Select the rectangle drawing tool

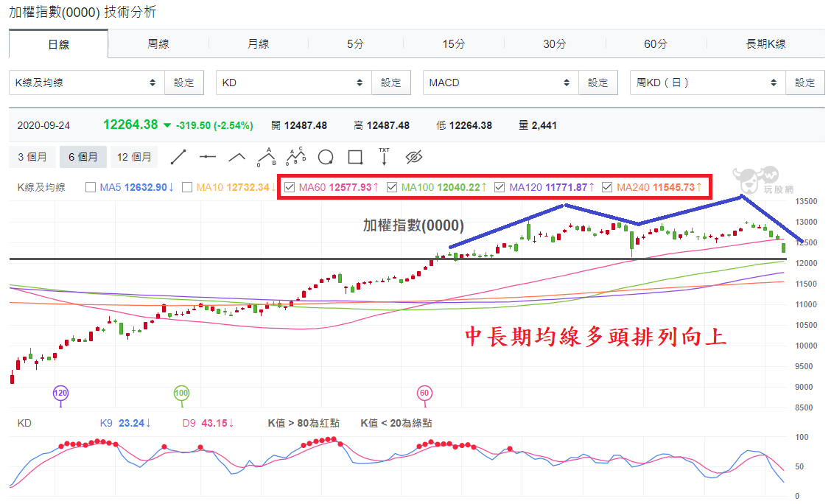(x=355, y=157)
